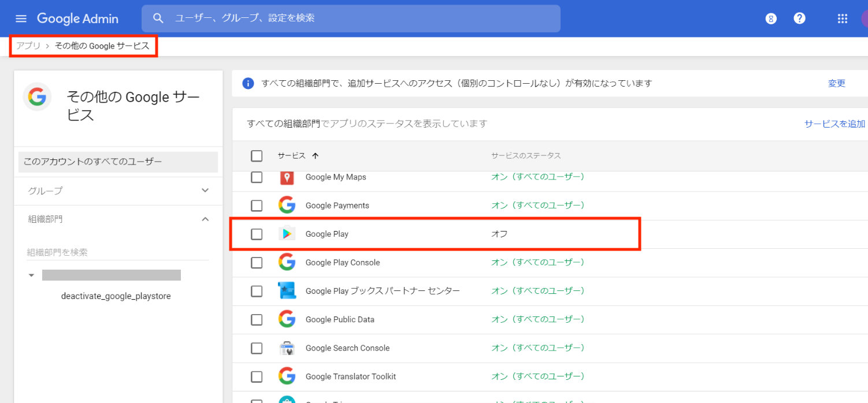Tick the select-all services checkbox
This screenshot has height=403, width=868.
(x=257, y=156)
